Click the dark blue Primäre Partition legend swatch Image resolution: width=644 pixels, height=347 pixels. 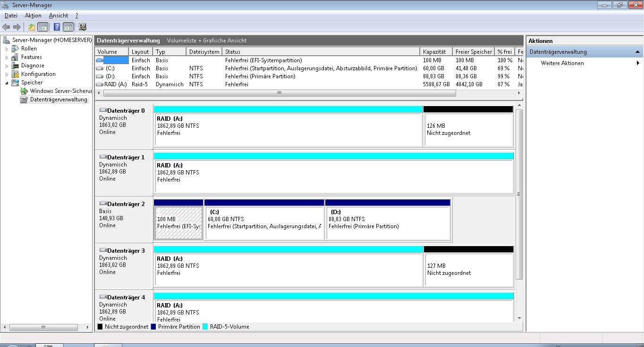coord(153,327)
